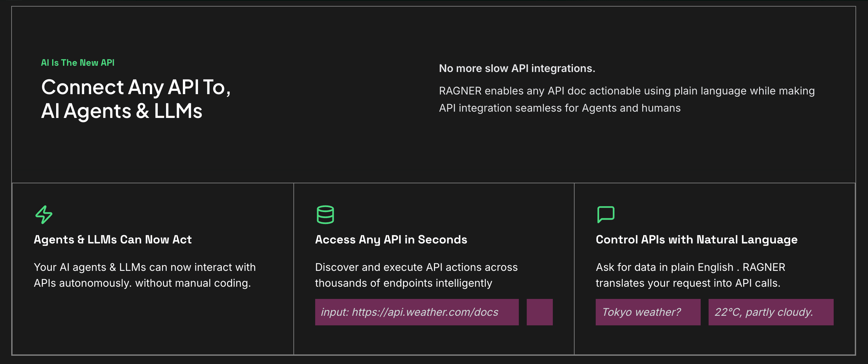The width and height of the screenshot is (868, 364).
Task: Click the right Control APIs feature card
Action: click(x=714, y=341)
